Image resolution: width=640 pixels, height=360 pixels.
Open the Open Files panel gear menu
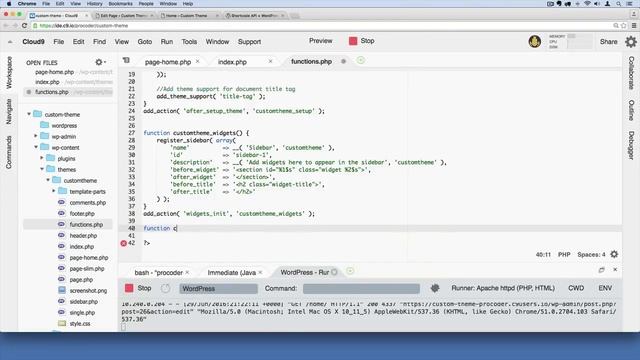100,62
